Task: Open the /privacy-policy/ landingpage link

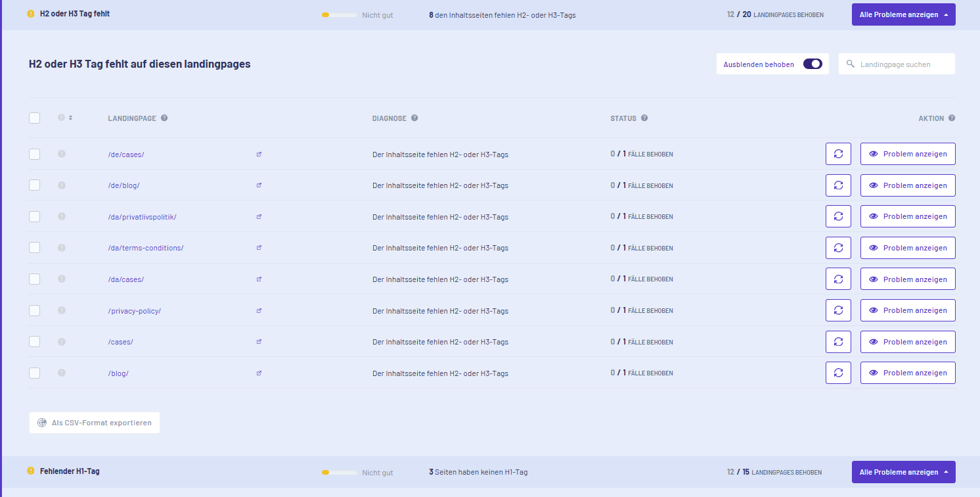Action: (135, 311)
